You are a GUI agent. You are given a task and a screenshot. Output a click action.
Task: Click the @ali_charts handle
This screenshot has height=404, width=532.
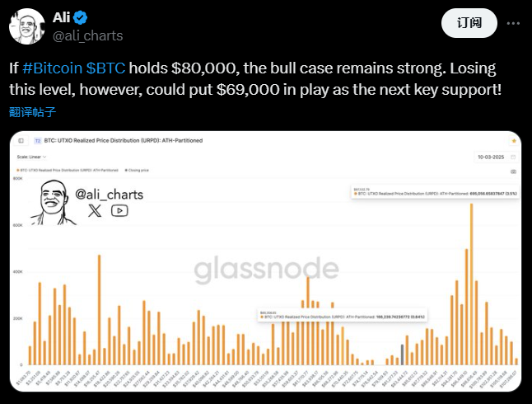click(88, 35)
